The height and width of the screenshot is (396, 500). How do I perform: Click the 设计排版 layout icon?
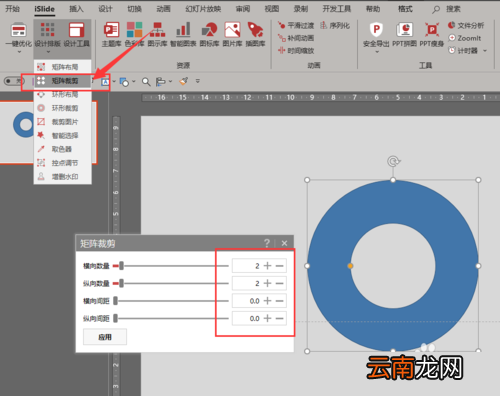[48, 29]
